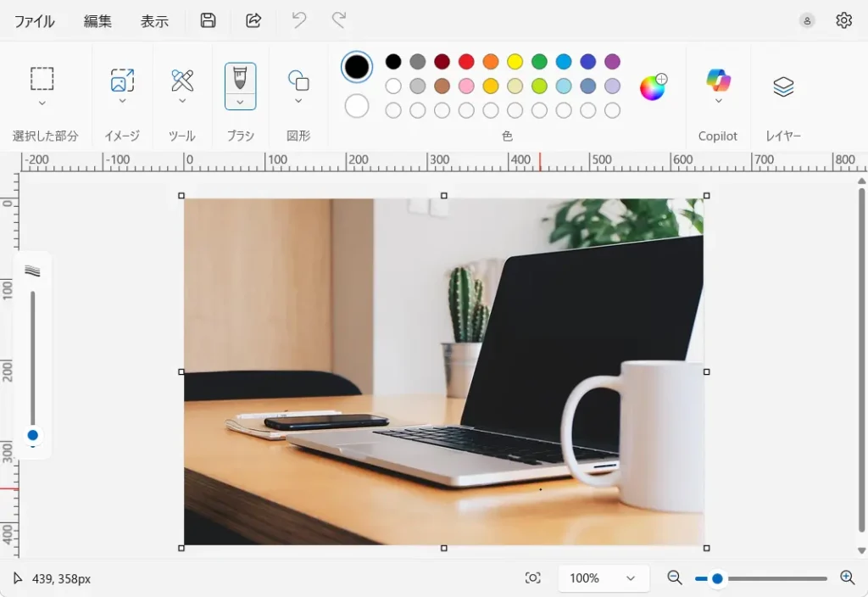Viewport: 868px width, 597px height.
Task: Open the 編集 menu
Action: click(x=97, y=21)
